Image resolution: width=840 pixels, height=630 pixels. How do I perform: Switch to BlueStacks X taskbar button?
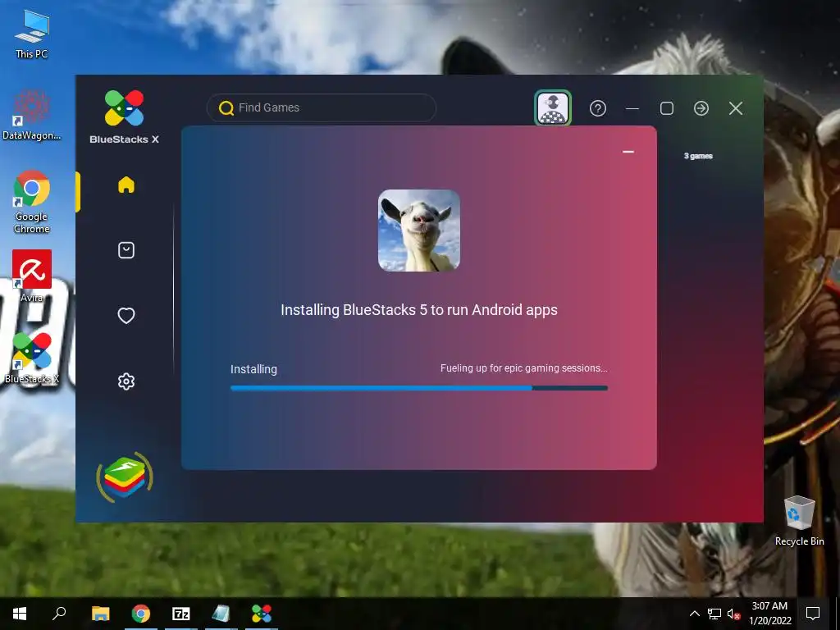tap(262, 614)
